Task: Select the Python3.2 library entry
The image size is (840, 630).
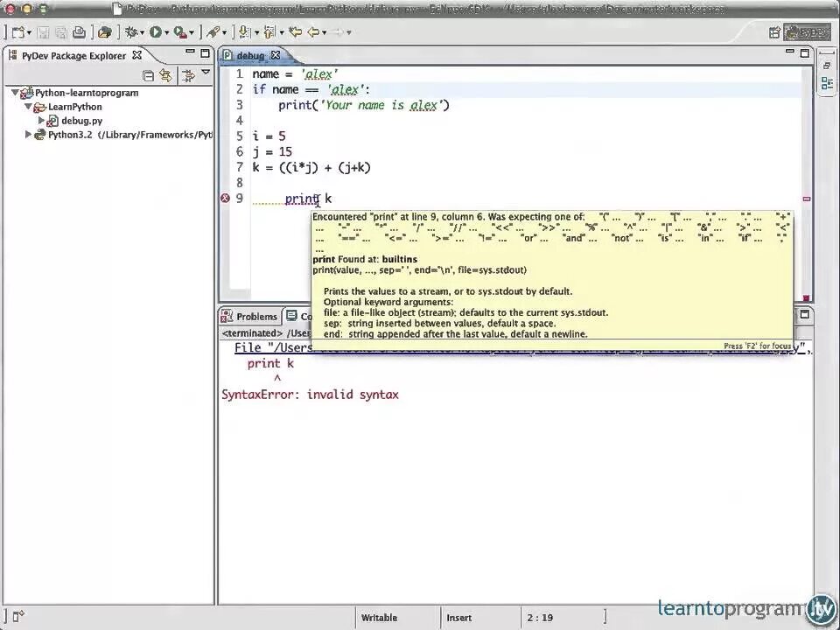Action: (x=130, y=135)
